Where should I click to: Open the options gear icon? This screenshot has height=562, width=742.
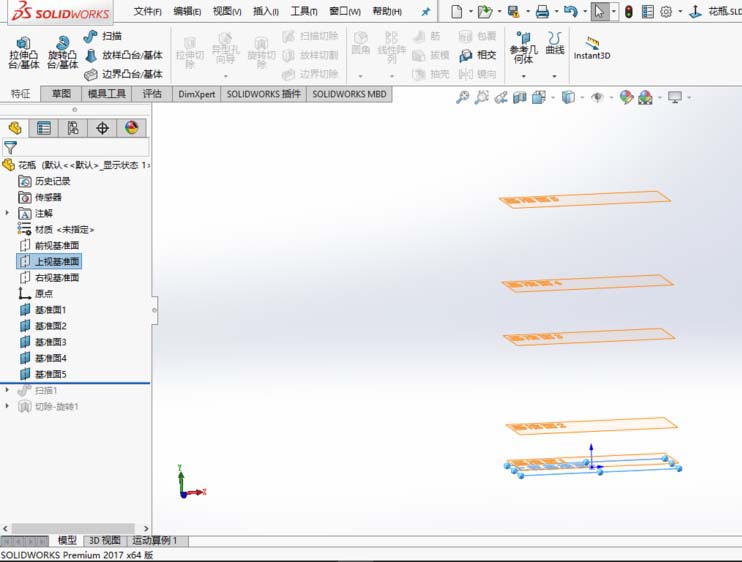(x=666, y=11)
